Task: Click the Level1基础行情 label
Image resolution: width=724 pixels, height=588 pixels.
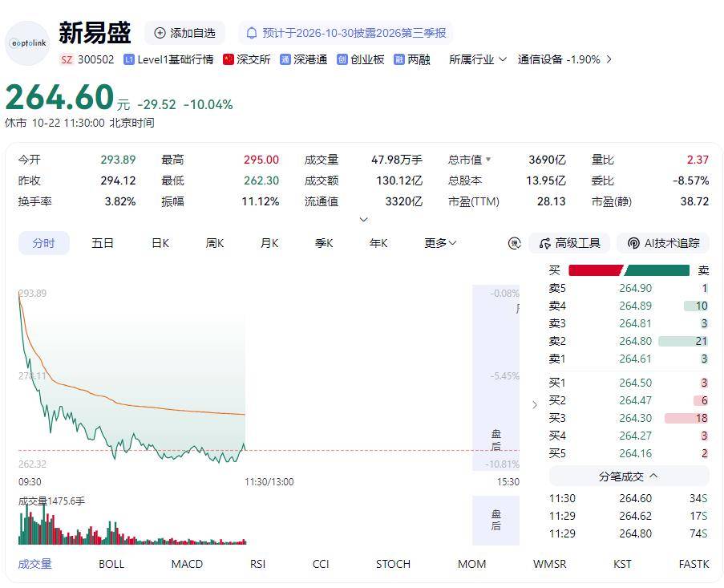Action: click(175, 59)
